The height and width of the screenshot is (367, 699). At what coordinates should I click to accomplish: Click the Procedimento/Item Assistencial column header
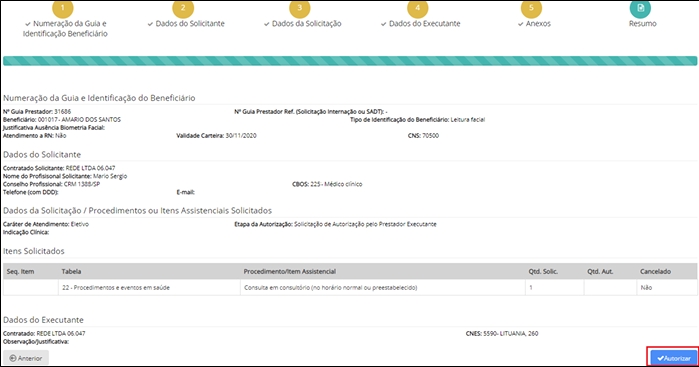tap(289, 271)
